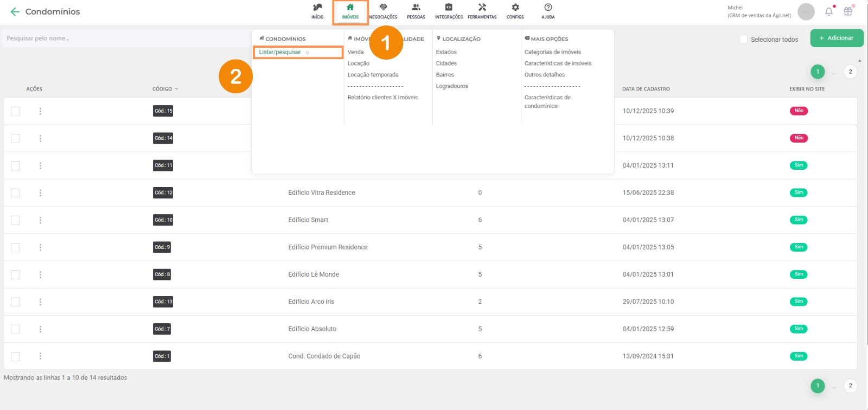Click the notifications bell icon

pos(828,11)
